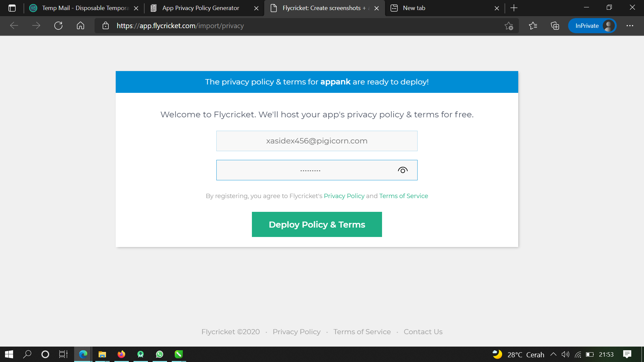Close the App Privacy Policy Generator tab
Screen dimensions: 644x362
coord(256,8)
